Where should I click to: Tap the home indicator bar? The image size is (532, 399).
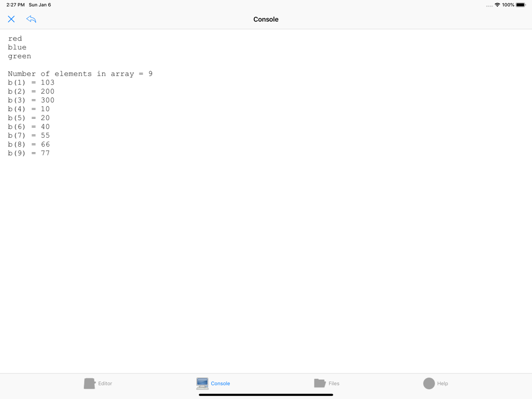[265, 395]
